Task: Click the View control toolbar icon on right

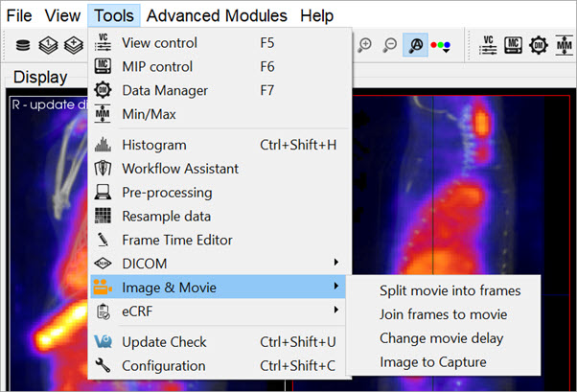Action: point(488,45)
